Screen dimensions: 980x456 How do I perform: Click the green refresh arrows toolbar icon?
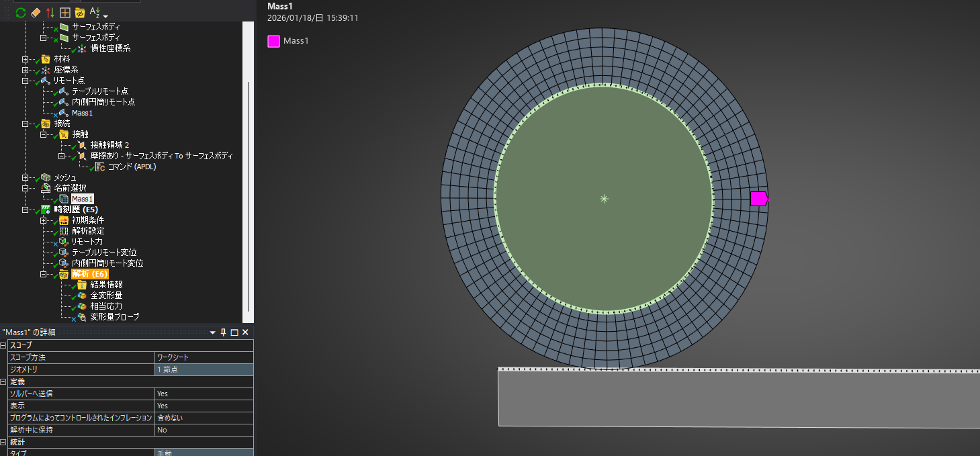(21, 13)
